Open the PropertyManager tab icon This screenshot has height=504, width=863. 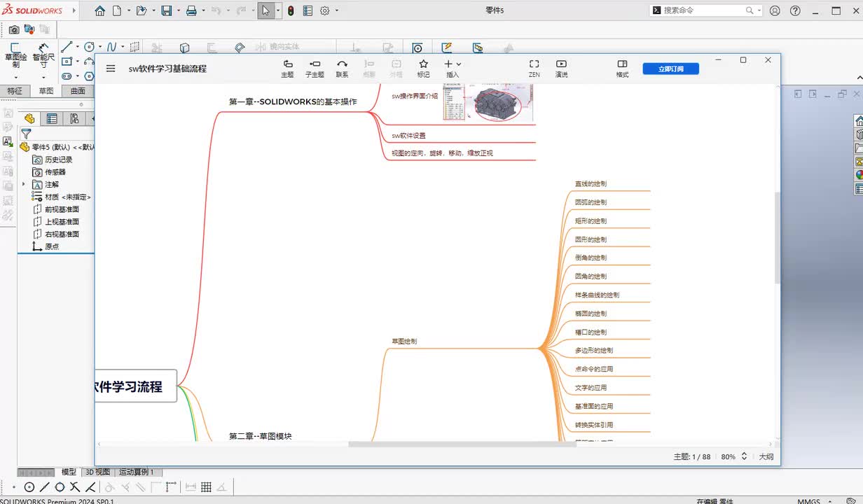point(52,119)
